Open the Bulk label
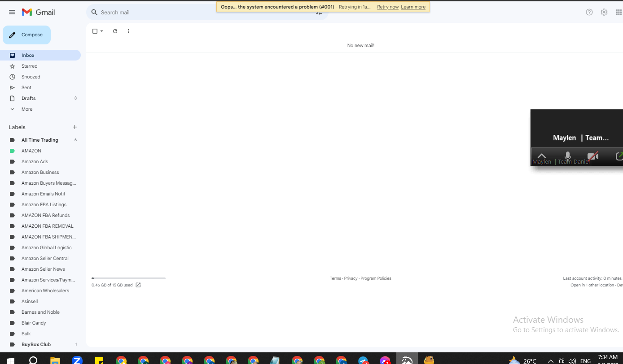 40,334
